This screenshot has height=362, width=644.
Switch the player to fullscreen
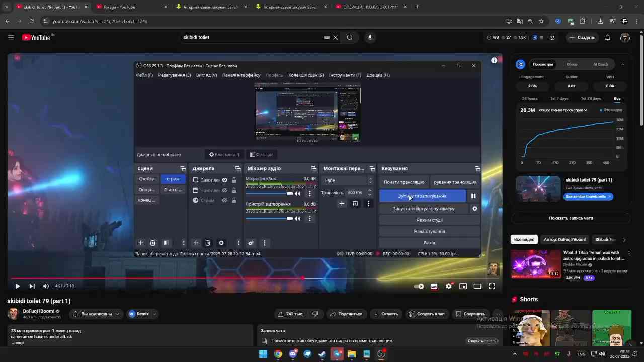492,286
